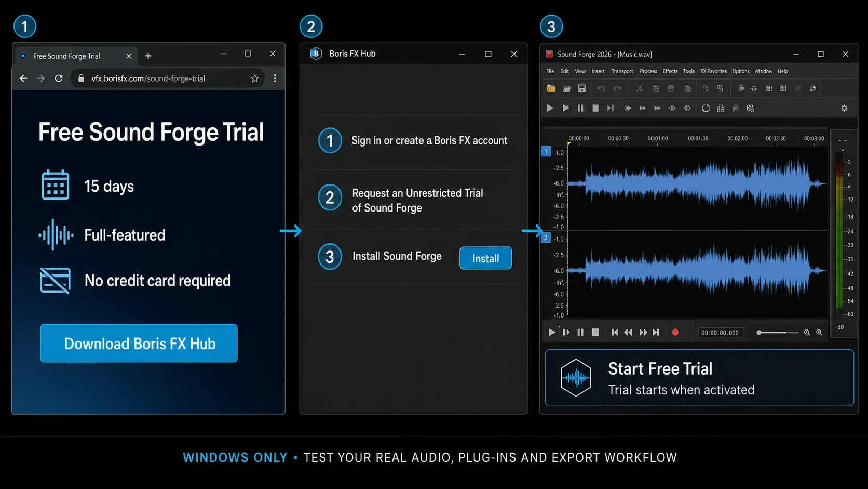Click the timecode field 00:00:00.000
The width and height of the screenshot is (868, 489).
pyautogui.click(x=720, y=333)
